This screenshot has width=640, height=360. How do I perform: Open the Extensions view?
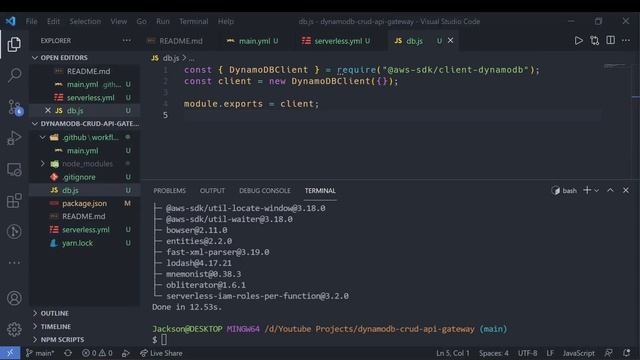tap(14, 200)
